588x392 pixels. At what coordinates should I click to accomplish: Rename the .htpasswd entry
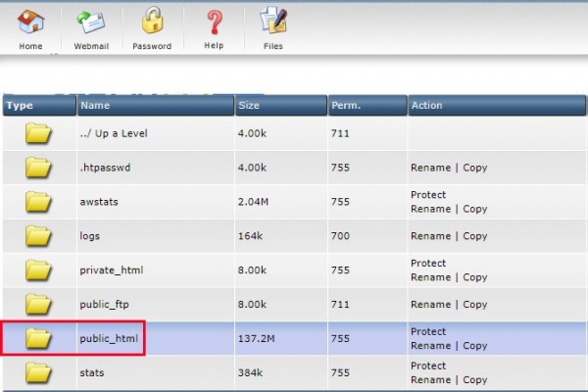coord(430,168)
